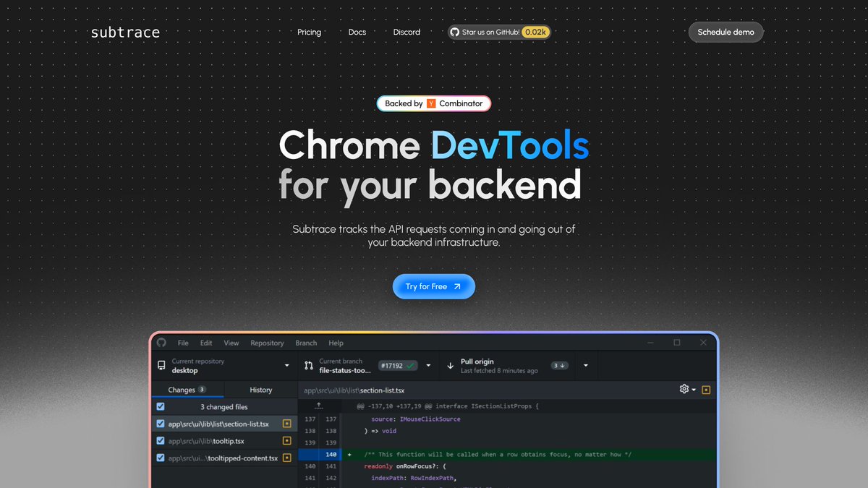Click the Backed by Y Combinator badge
Viewport: 868px width, 488px height.
[434, 103]
